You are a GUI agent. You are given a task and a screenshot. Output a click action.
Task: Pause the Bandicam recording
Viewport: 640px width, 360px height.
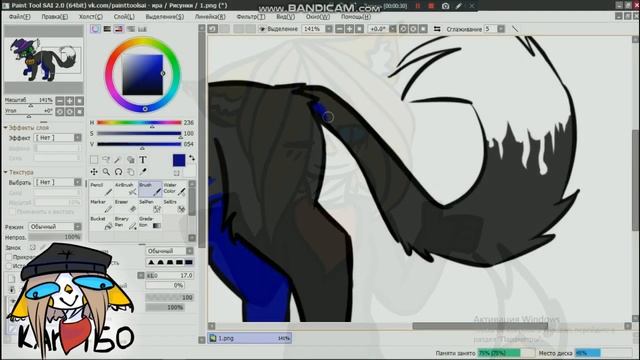point(418,6)
